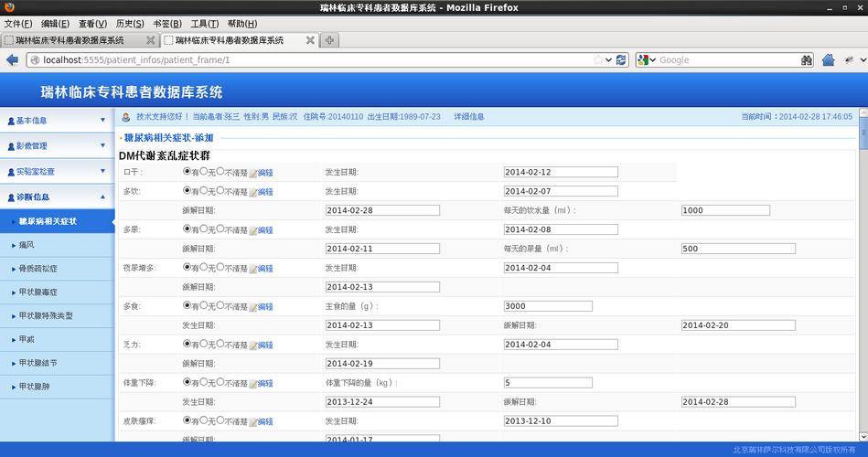Viewport: 868px width, 457px height.
Task: Open the 详细信息 patient link
Action: (469, 117)
